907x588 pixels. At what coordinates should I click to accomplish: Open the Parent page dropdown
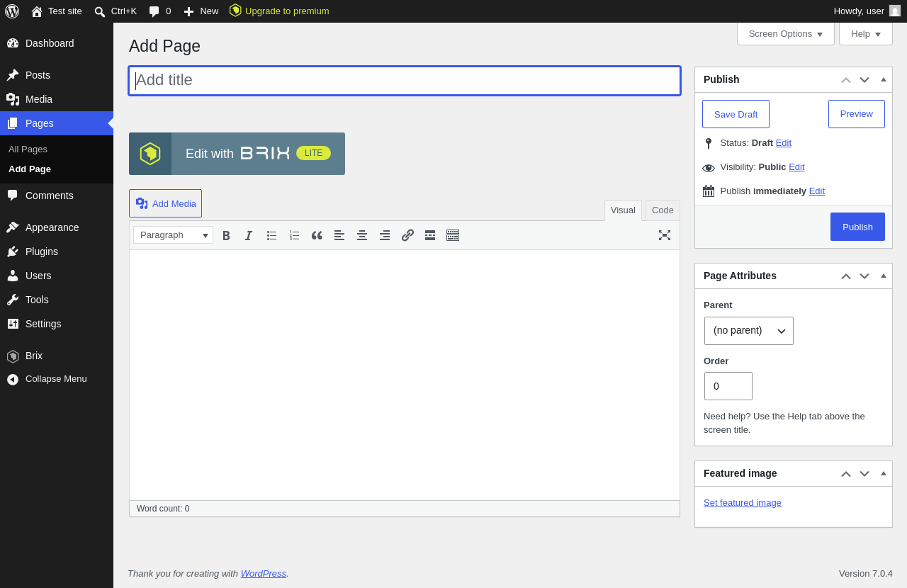point(749,331)
